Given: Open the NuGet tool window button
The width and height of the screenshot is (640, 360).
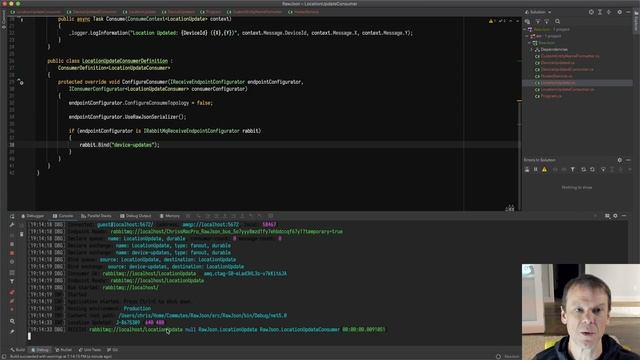Looking at the screenshot, I should point(64,350).
